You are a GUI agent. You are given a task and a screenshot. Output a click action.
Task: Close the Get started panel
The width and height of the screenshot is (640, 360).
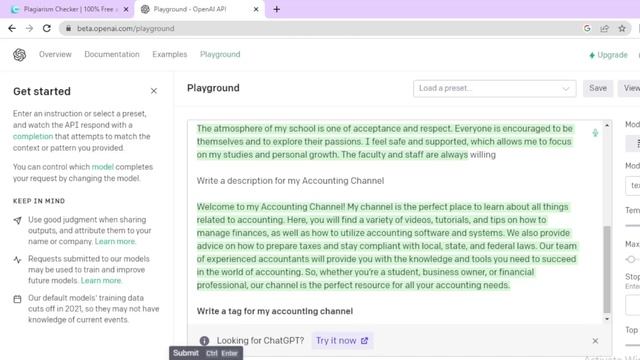pos(154,91)
